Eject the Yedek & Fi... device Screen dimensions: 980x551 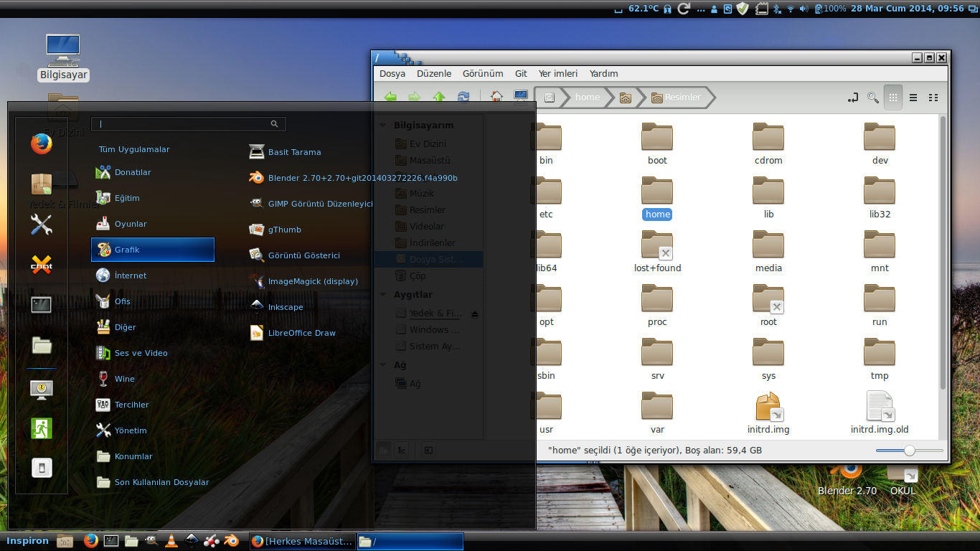(474, 314)
